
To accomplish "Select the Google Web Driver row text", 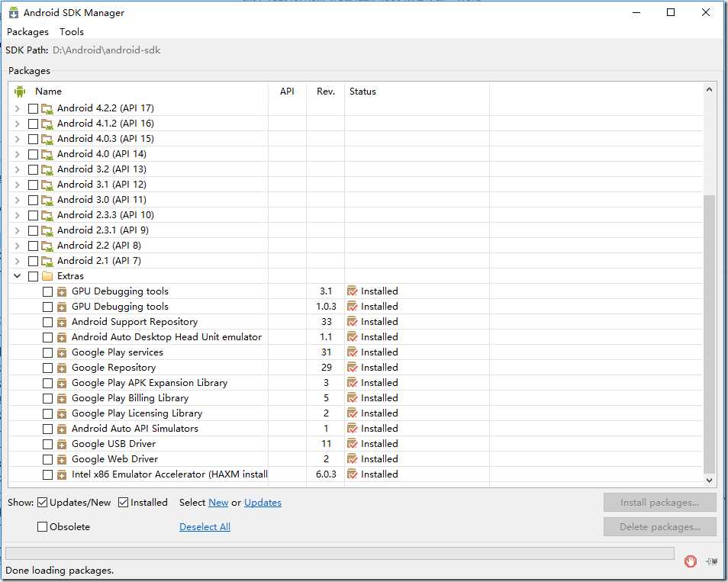I will 114,459.
